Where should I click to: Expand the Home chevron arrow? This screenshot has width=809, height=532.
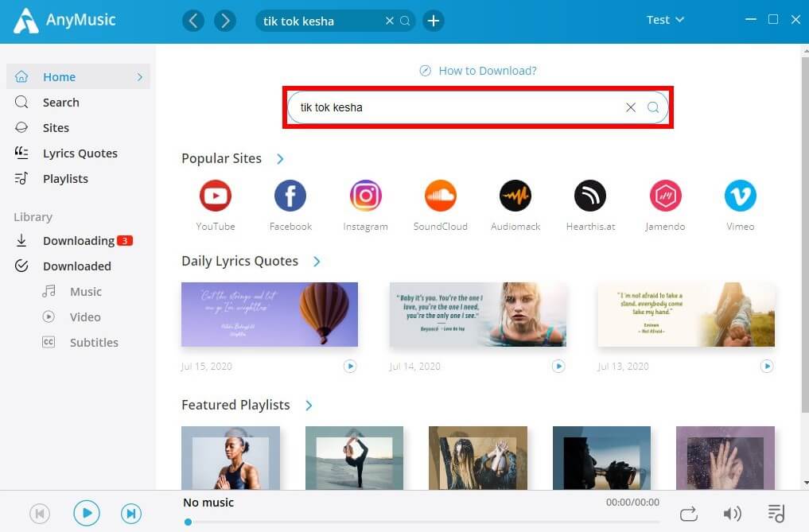(139, 77)
